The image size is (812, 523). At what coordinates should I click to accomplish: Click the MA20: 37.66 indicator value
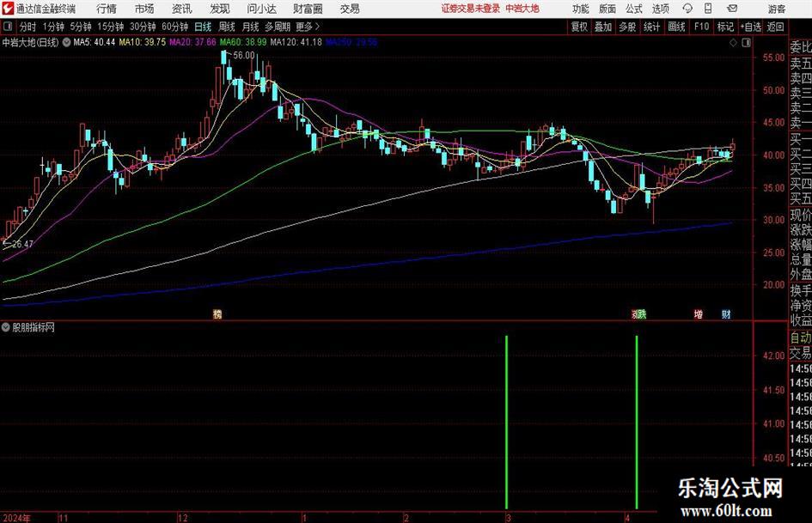click(192, 42)
